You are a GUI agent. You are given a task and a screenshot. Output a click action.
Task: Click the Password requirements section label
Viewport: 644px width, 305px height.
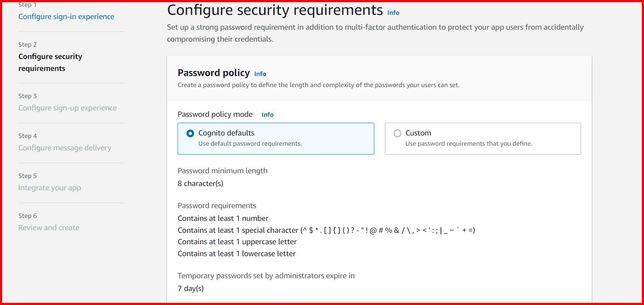[217, 205]
